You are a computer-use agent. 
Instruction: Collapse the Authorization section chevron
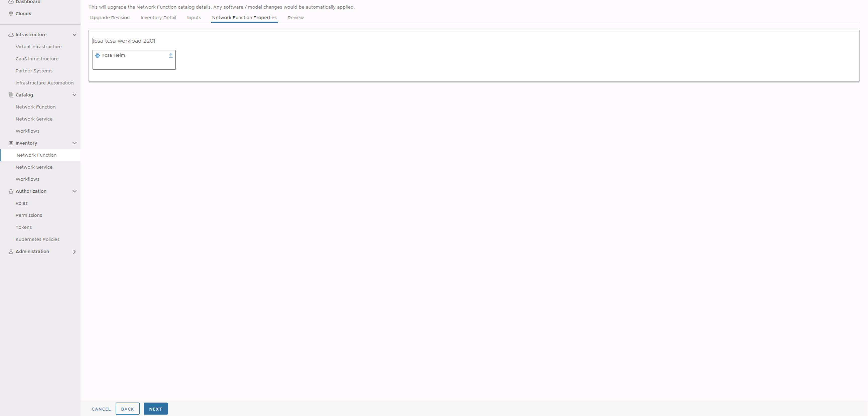74,191
